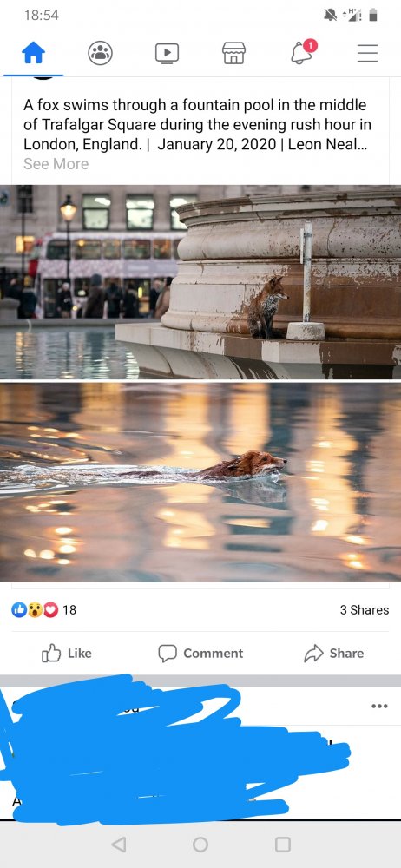Open the three-dot options of next post
This screenshot has width=401, height=868.
coord(379,706)
